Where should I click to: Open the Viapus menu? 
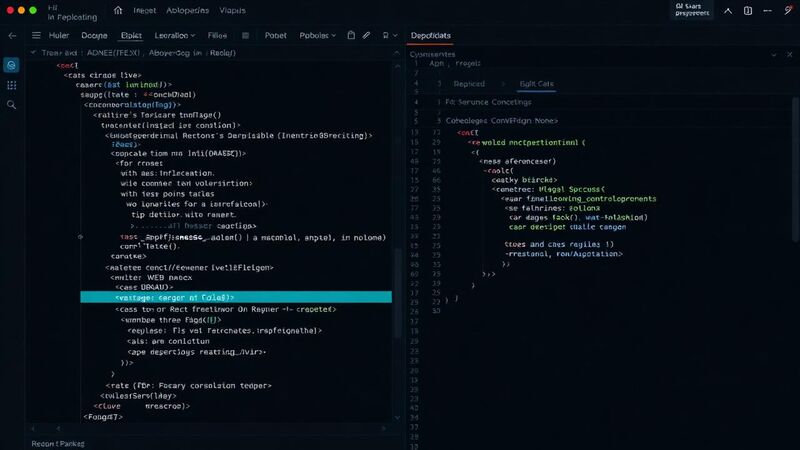pos(232,10)
